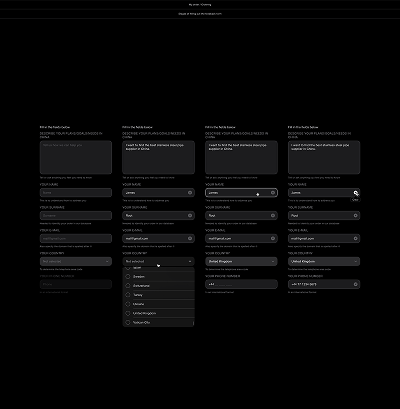Click the empty Surname field in the blank form

(x=76, y=216)
